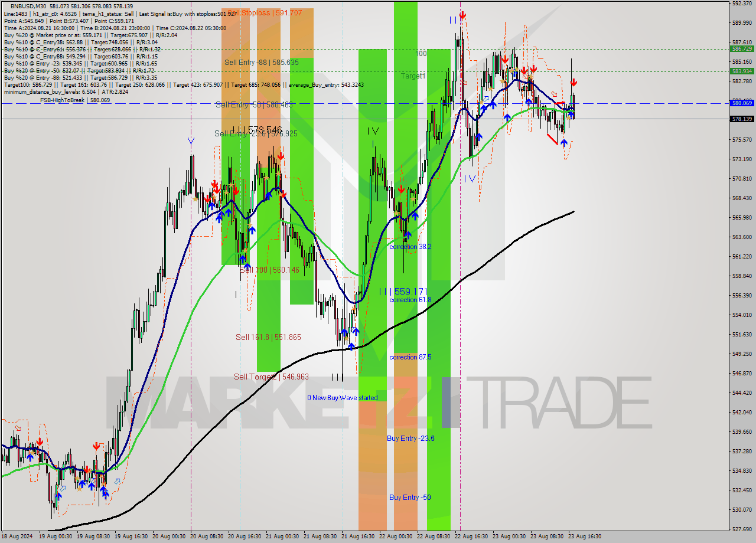Select the 'correction 38.2' label

click(x=410, y=247)
